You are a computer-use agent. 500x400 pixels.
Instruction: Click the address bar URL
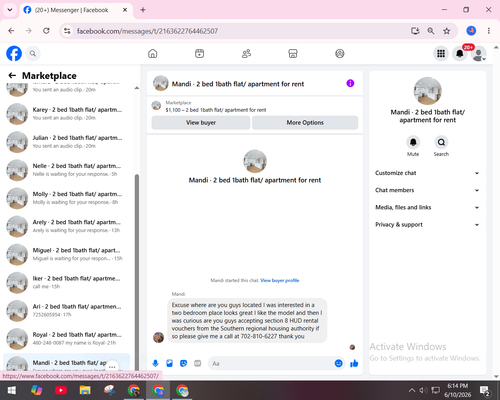147,31
